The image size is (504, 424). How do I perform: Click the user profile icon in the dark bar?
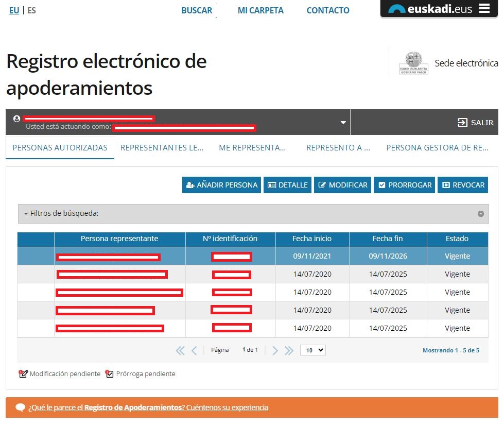click(x=17, y=118)
